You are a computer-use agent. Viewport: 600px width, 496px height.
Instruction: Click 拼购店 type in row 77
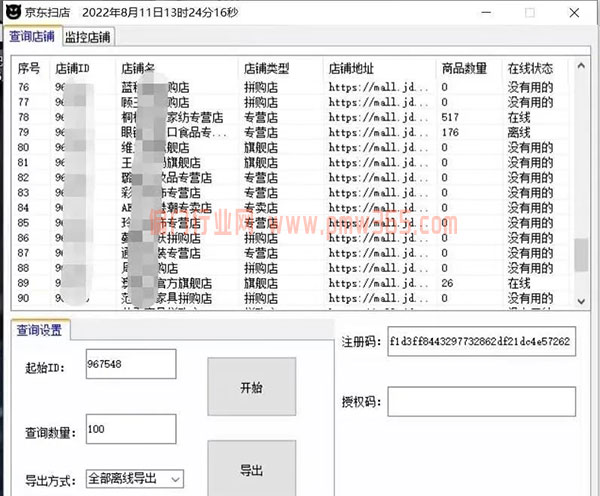click(x=261, y=102)
